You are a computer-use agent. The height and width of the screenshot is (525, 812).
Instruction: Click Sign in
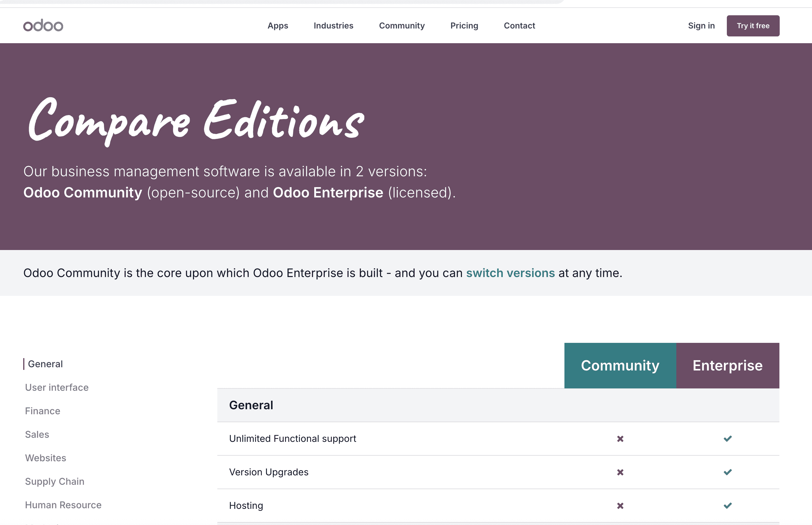tap(701, 26)
